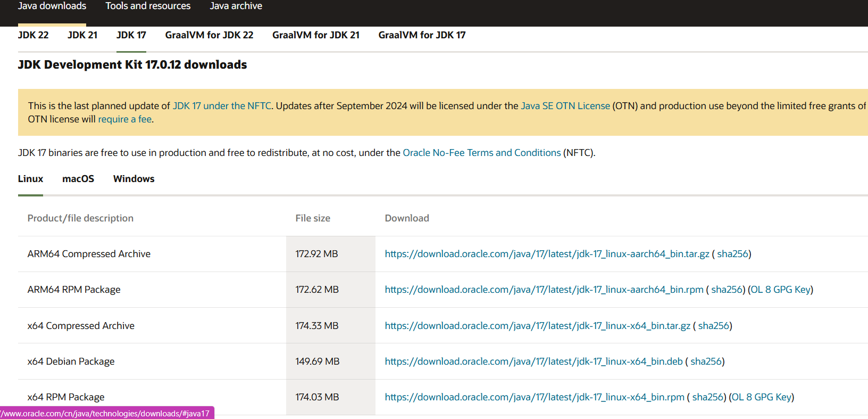The height and width of the screenshot is (419, 868).
Task: Click the 'x64 Debian Package' description
Action: pos(71,362)
